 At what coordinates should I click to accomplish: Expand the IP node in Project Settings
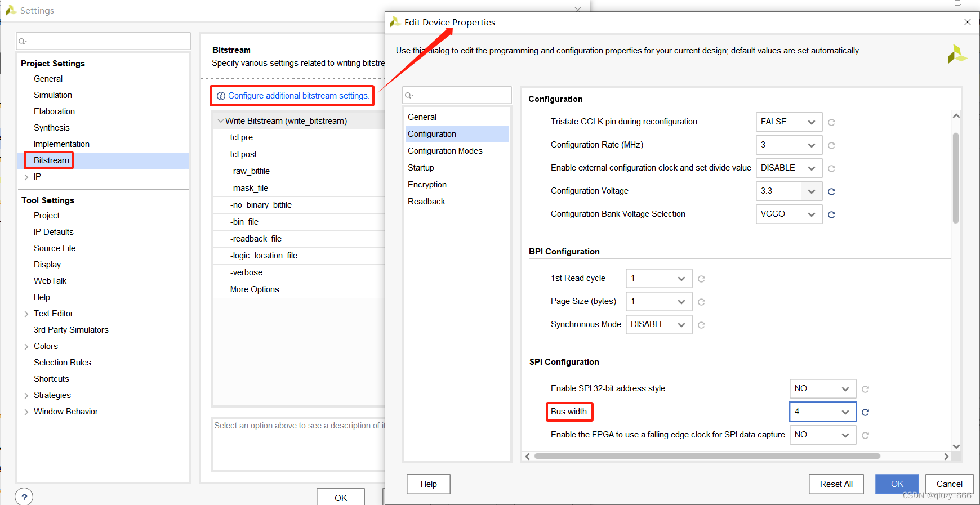point(26,177)
